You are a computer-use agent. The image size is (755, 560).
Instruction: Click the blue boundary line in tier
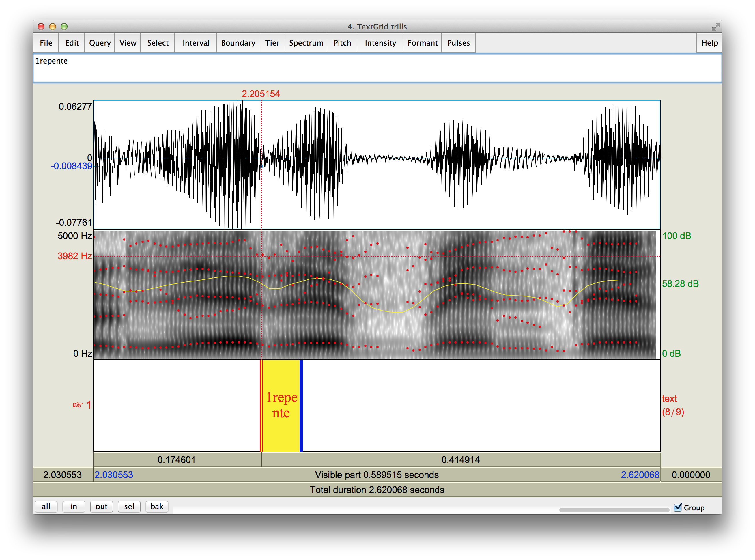click(301, 406)
